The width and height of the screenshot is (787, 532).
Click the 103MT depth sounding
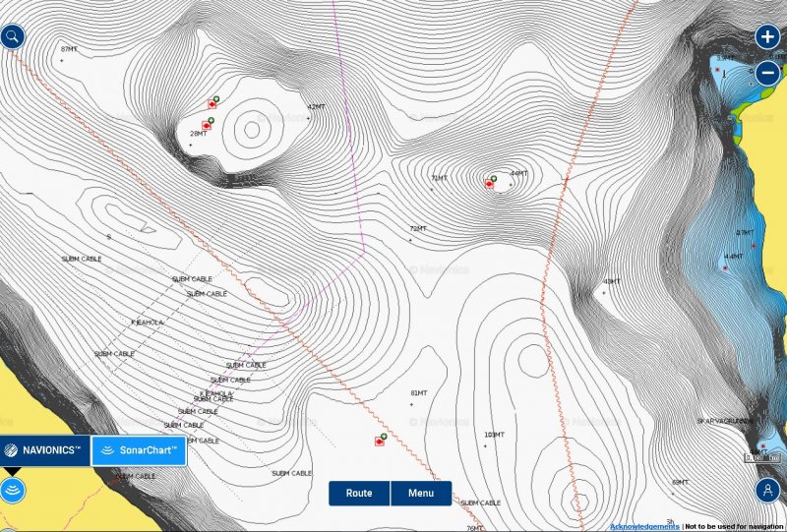[x=494, y=435]
